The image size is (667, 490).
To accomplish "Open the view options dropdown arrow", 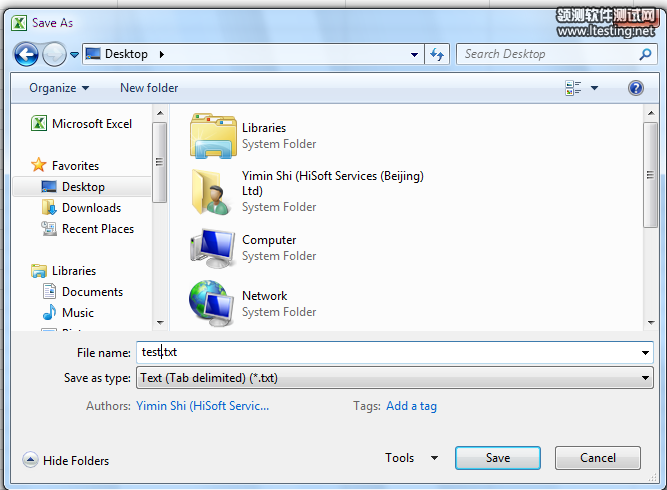I will (x=594, y=88).
